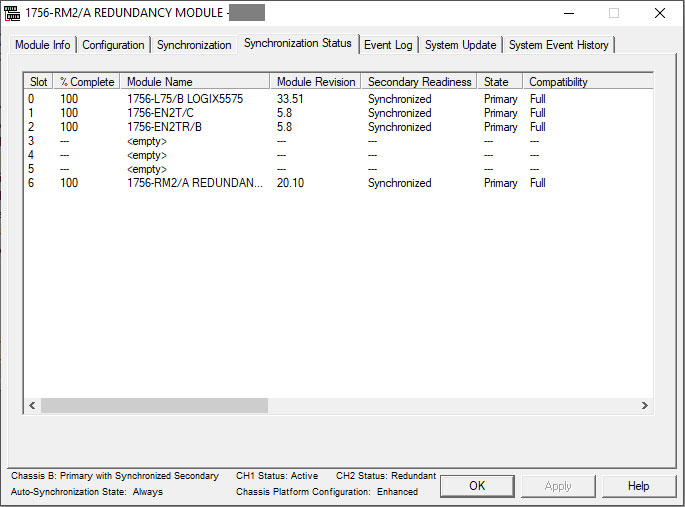Click revision 5.8 of the 1756-EN2T/C row
685x507 pixels.
pyautogui.click(x=284, y=113)
